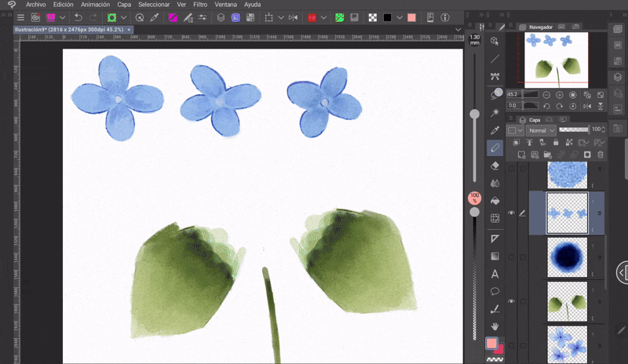Pick the Text tool

click(x=495, y=274)
